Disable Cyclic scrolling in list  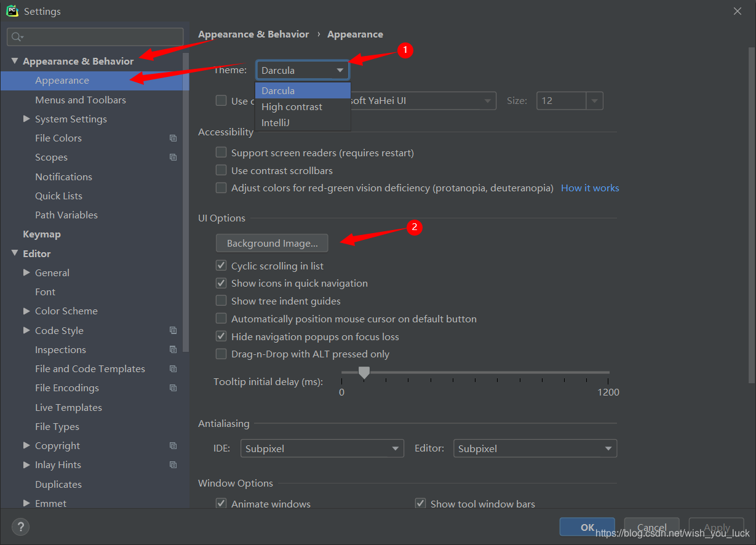221,266
